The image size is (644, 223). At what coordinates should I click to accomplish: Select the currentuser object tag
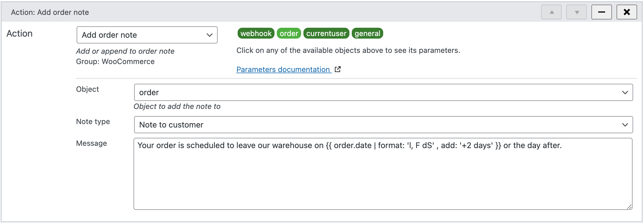click(326, 33)
